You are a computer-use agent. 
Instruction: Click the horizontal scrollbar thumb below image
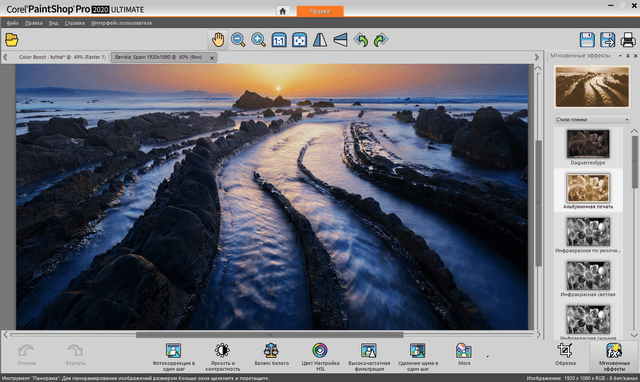point(269,335)
